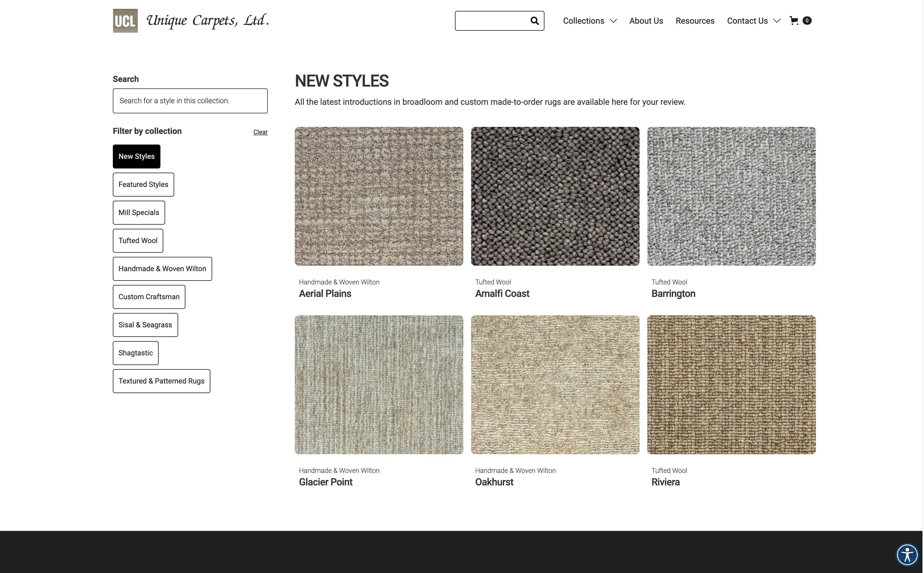Open the accessibility widget icon
Viewport: 924px width, 573px height.
[907, 555]
